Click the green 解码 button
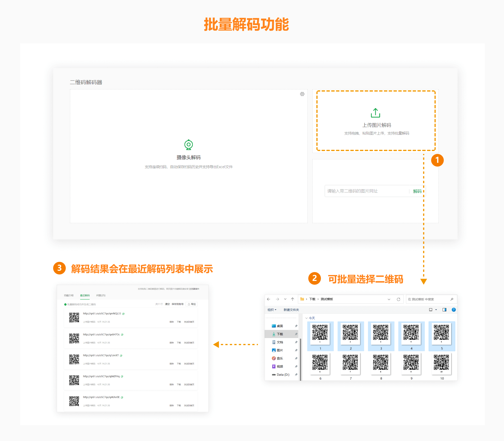Image resolution: width=504 pixels, height=441 pixels. point(417,191)
